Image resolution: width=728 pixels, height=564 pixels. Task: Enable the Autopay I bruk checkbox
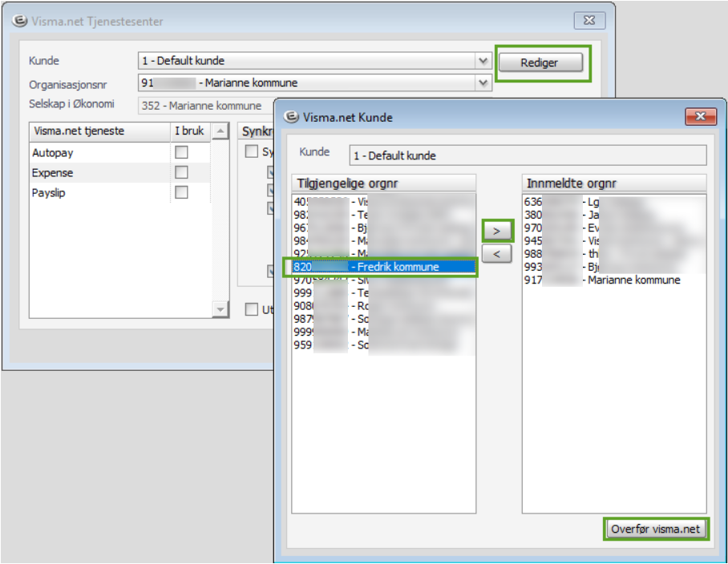pos(181,152)
